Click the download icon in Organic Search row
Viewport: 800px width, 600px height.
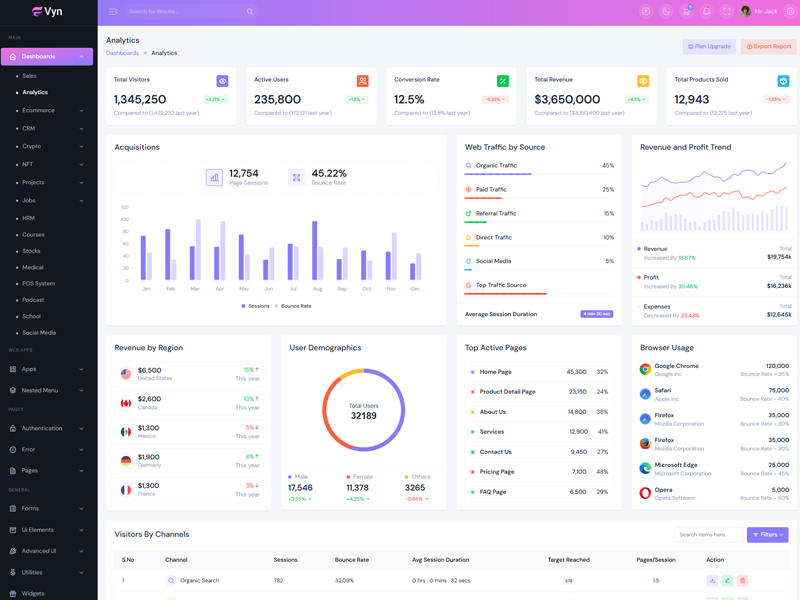click(712, 580)
